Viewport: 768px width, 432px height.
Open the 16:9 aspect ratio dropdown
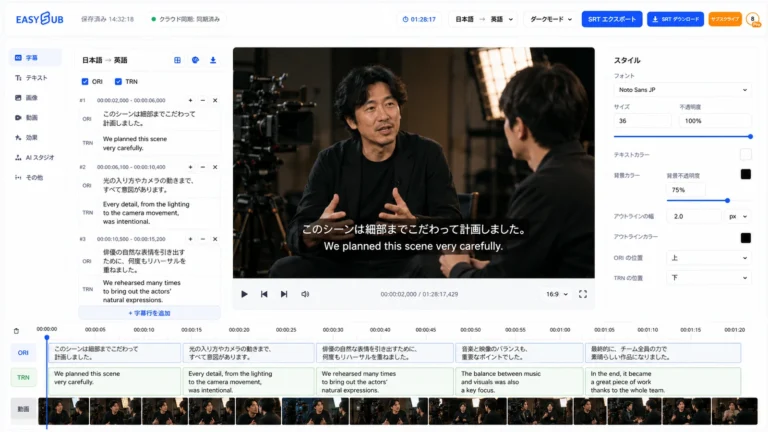557,294
